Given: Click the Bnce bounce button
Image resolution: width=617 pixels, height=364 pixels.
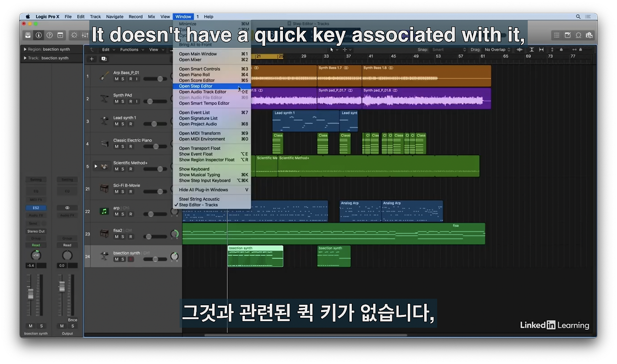Looking at the screenshot, I should click(72, 320).
